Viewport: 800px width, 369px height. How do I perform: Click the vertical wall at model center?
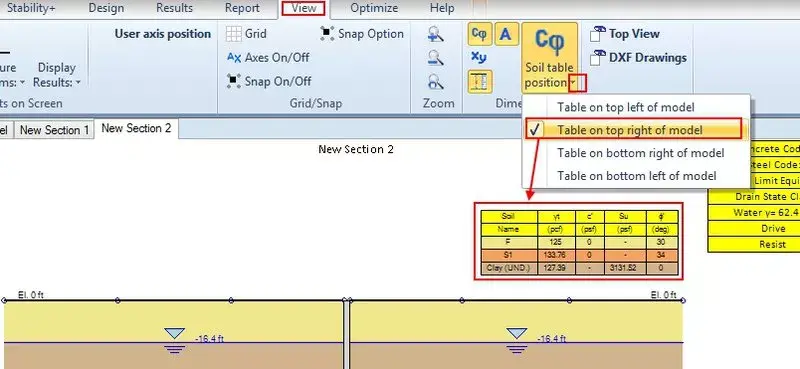346,334
